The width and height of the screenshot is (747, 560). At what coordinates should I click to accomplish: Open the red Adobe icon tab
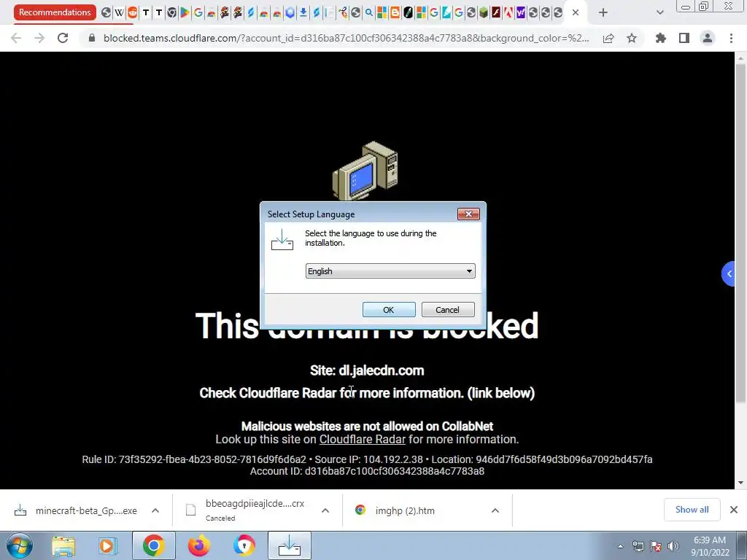[x=508, y=13]
